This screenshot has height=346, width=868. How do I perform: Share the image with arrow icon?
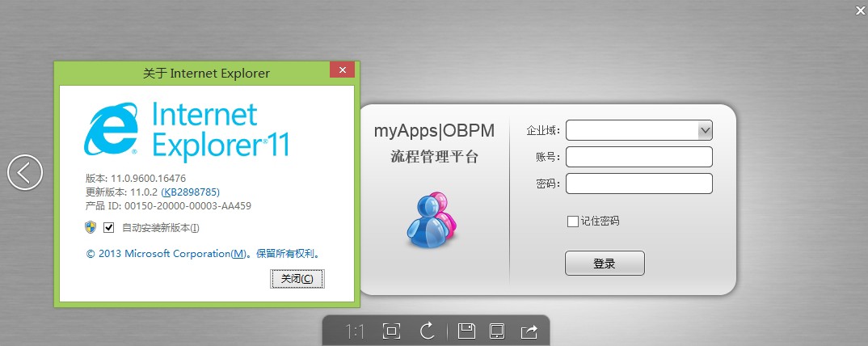[529, 331]
